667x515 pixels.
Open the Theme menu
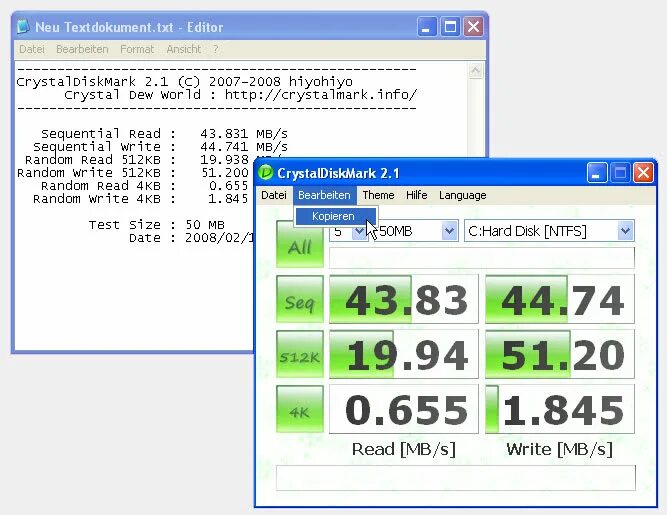pyautogui.click(x=378, y=195)
